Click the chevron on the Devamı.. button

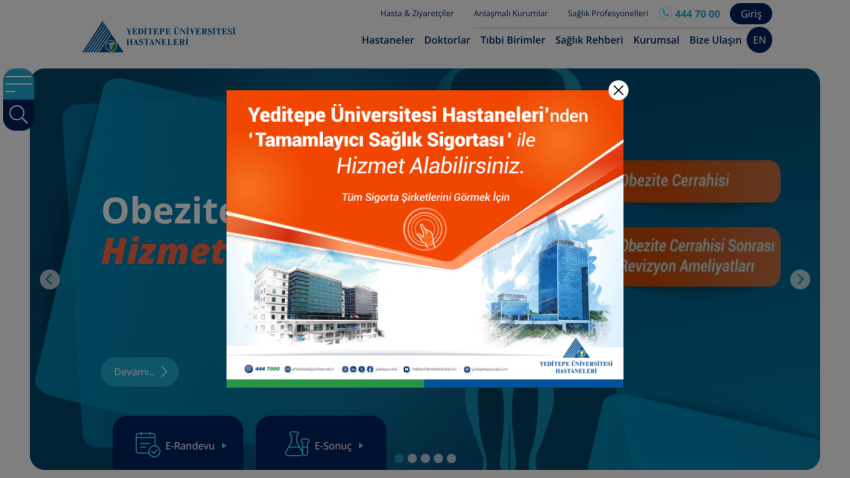point(164,372)
